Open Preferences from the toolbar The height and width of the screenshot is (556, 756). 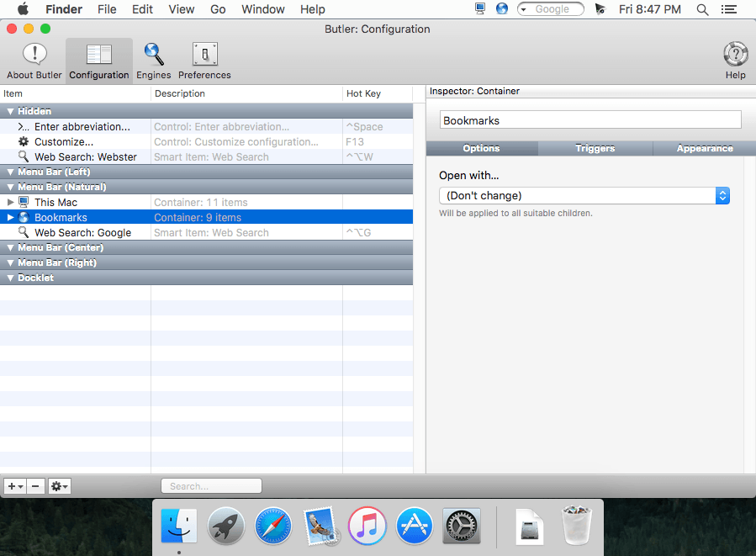(204, 55)
